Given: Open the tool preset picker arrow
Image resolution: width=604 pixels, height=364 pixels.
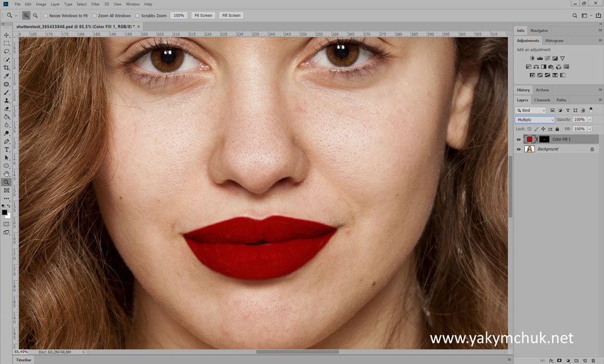Looking at the screenshot, I should click(x=16, y=15).
